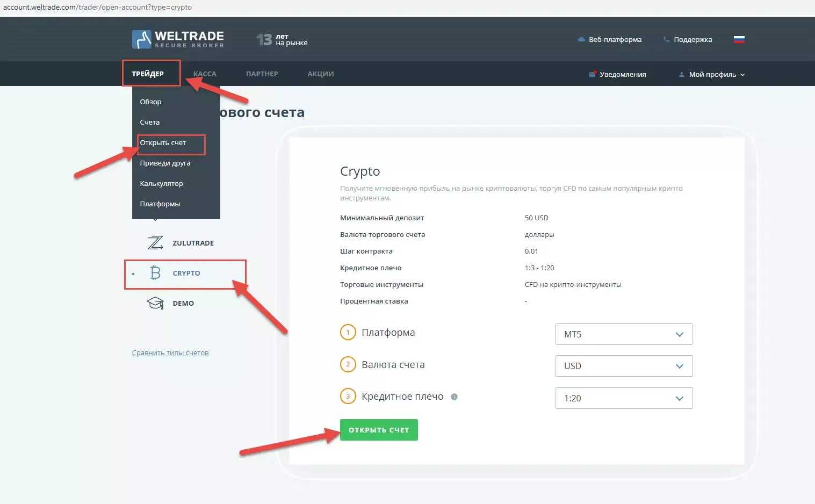The image size is (815, 504).
Task: Open the ТРЕЙДЕР tab
Action: pyautogui.click(x=148, y=74)
